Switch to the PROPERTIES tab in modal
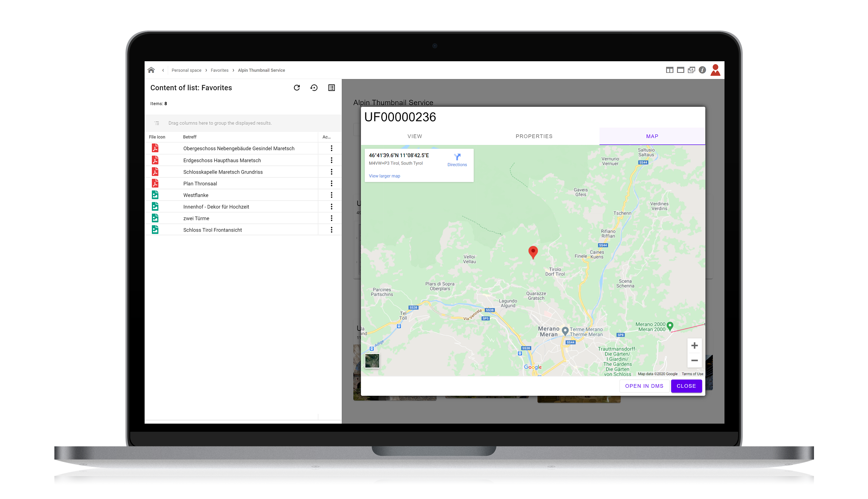Image resolution: width=868 pixels, height=499 pixels. pos(533,136)
